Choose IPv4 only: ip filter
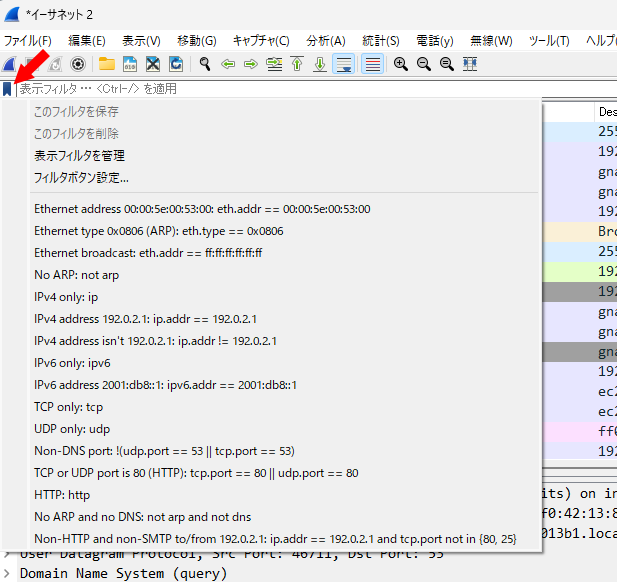The width and height of the screenshot is (617, 582). (284, 297)
